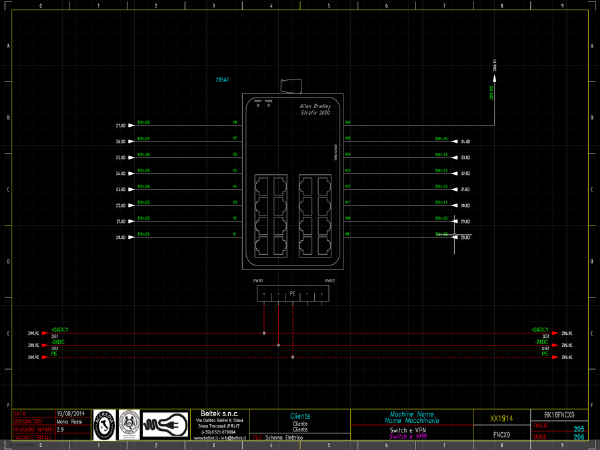Click the round seal emblem logo
Screen dimensions: 600x450
pyautogui.click(x=129, y=425)
